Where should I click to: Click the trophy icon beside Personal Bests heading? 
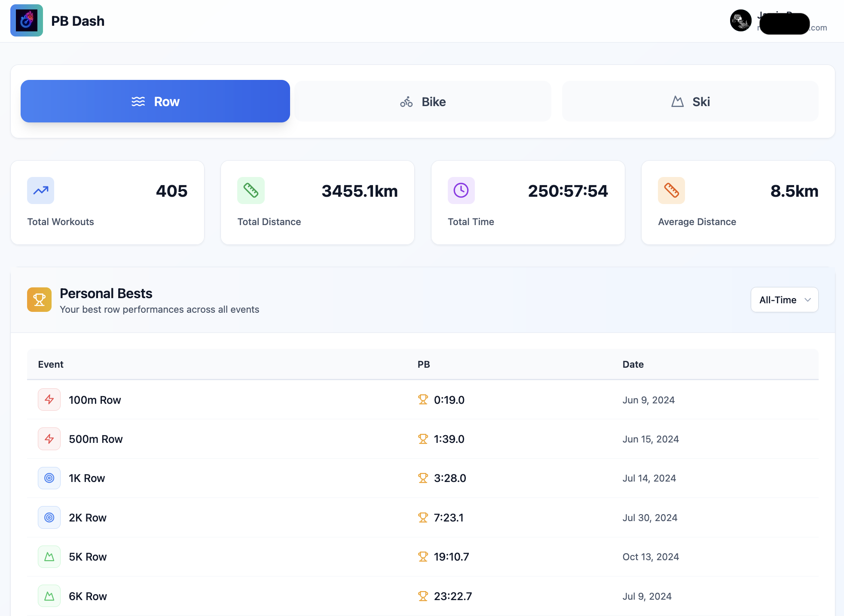pos(39,299)
